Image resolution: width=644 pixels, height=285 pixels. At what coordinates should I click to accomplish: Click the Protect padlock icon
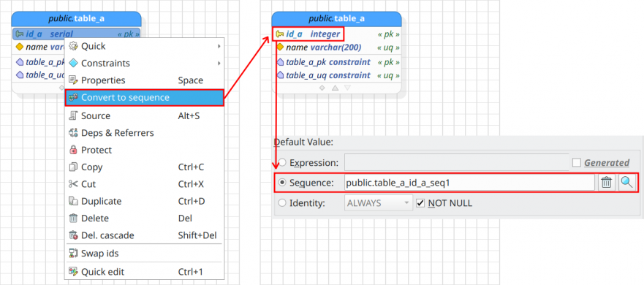73,151
